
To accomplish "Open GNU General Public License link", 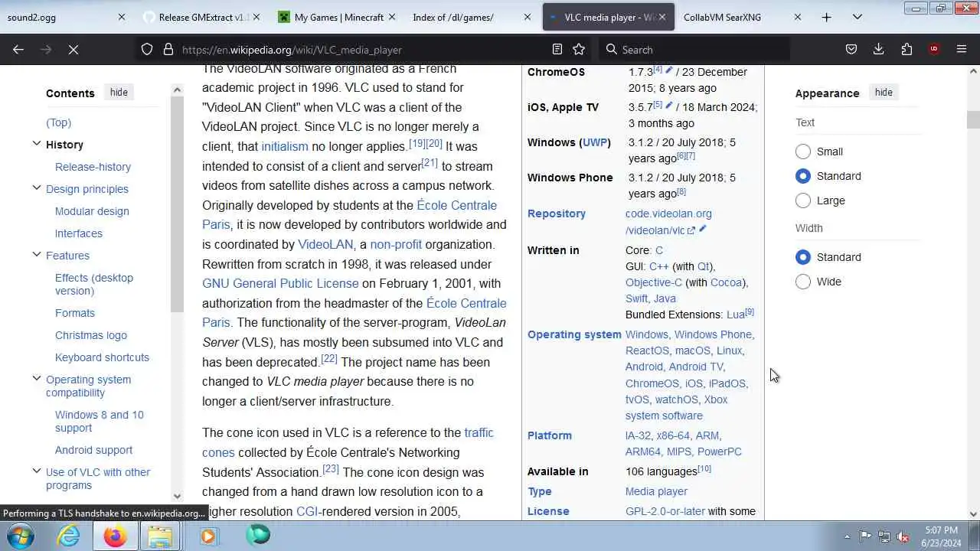I will coord(280,283).
